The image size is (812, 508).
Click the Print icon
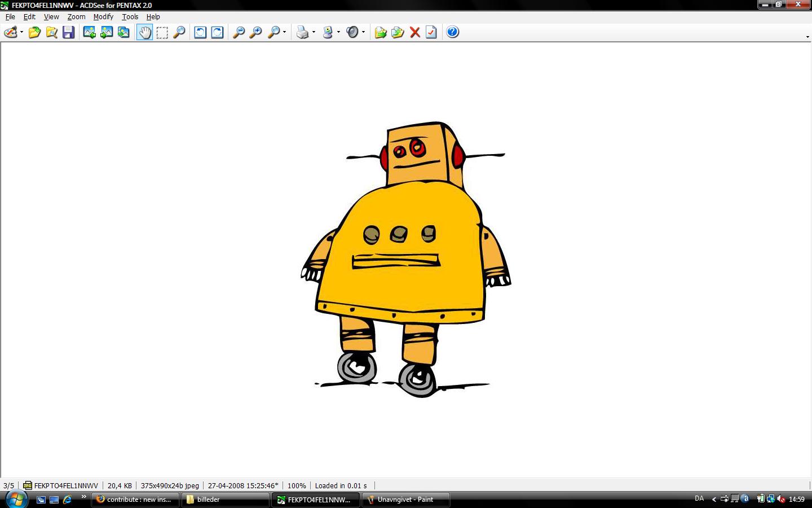(303, 32)
